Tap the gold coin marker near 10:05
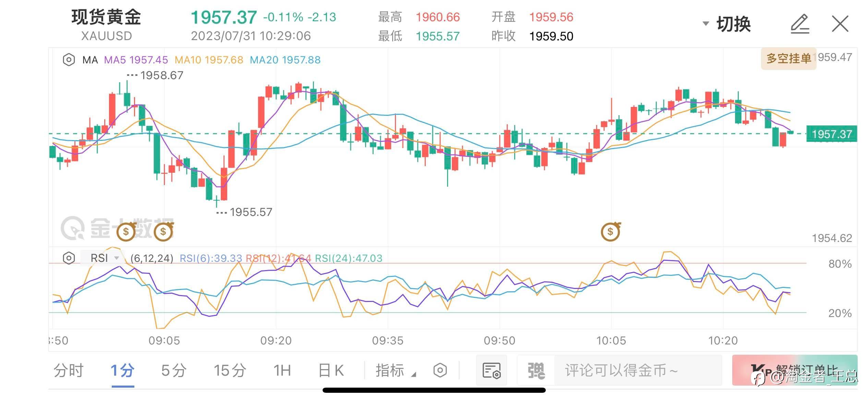The width and height of the screenshot is (868, 401). 611,232
